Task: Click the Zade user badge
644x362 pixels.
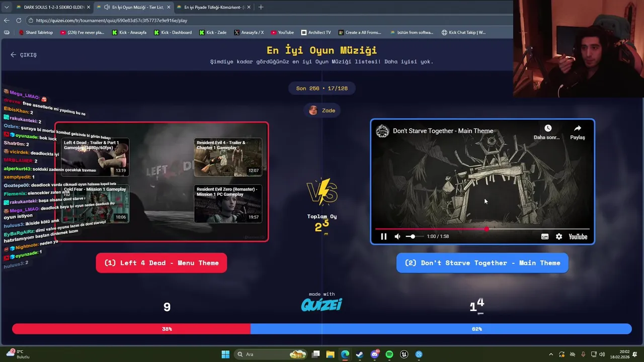Action: pos(322,110)
